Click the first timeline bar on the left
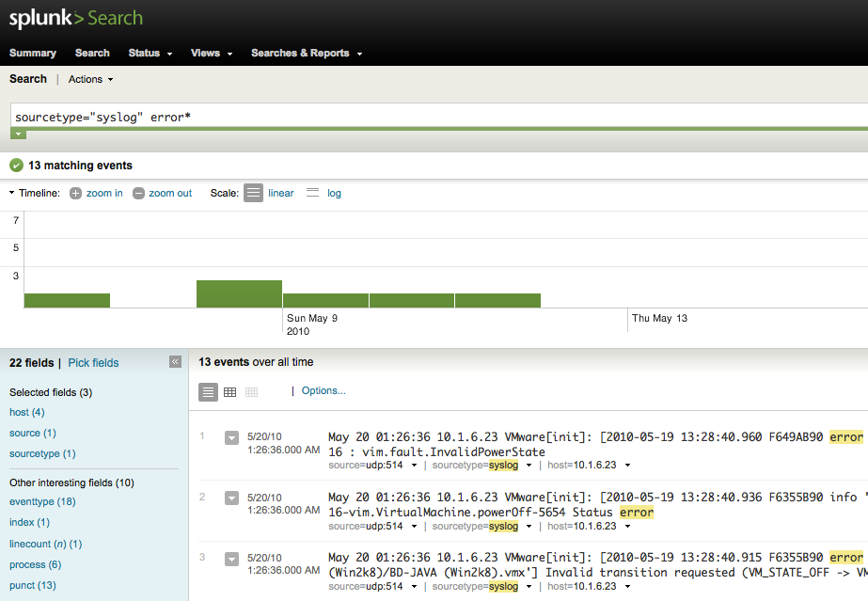Screen dimensions: 868x601 tap(67, 301)
